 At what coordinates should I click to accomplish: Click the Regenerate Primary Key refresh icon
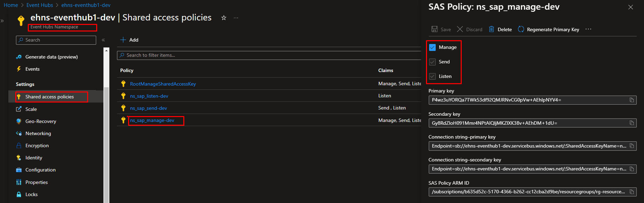coord(521,29)
